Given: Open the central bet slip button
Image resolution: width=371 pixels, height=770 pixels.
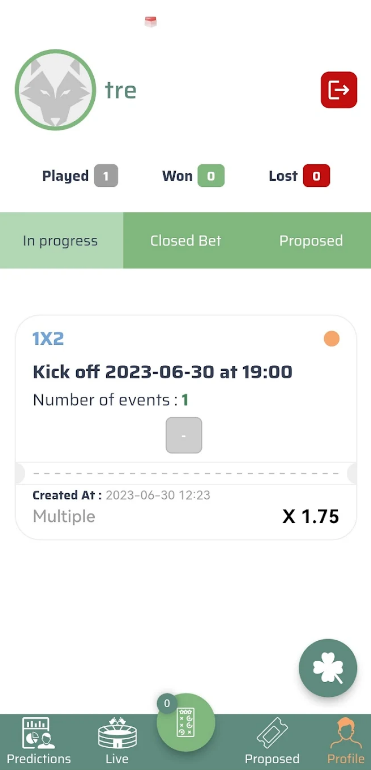Looking at the screenshot, I should click(x=186, y=722).
